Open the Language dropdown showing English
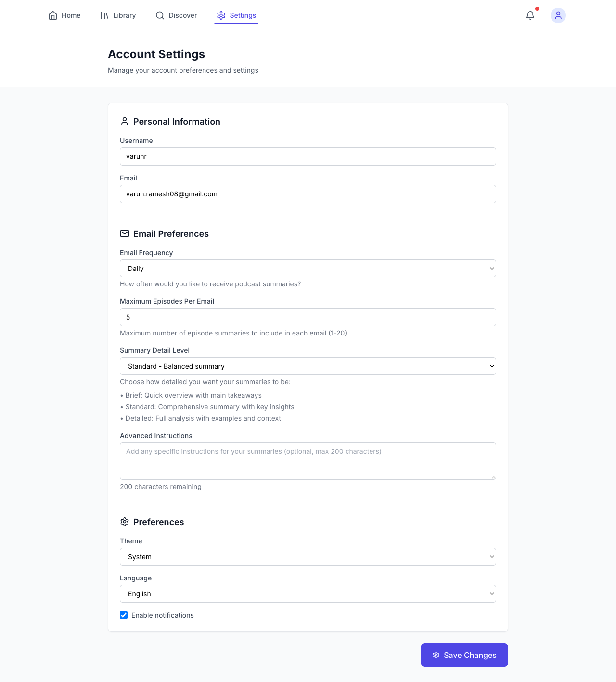The height and width of the screenshot is (682, 616). tap(308, 593)
